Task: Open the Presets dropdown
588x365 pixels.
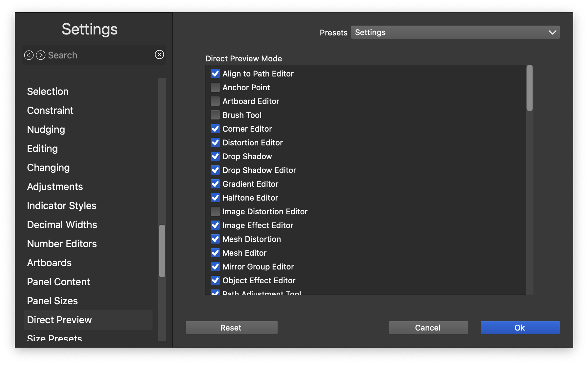Action: tap(455, 32)
